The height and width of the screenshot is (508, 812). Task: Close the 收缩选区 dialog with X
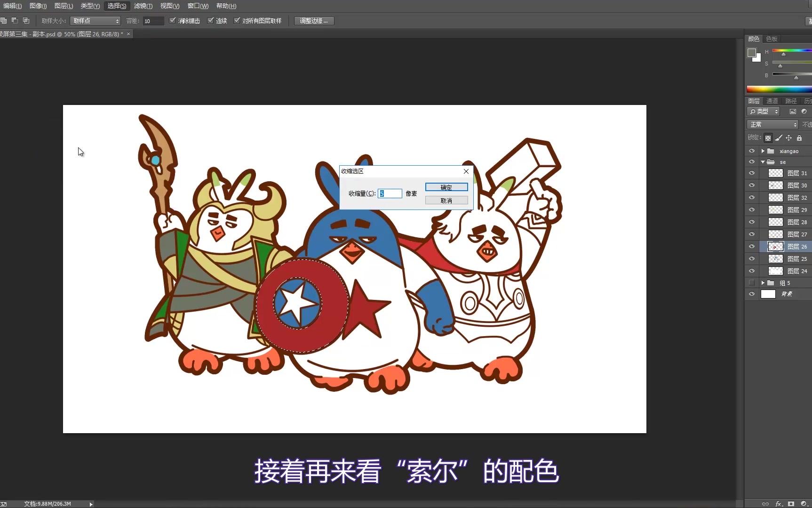click(x=466, y=171)
